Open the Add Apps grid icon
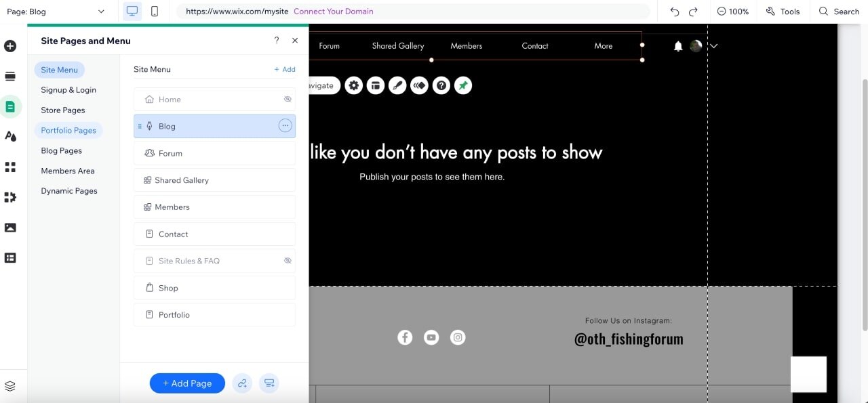Screen dimensions: 868x403 click(x=10, y=167)
